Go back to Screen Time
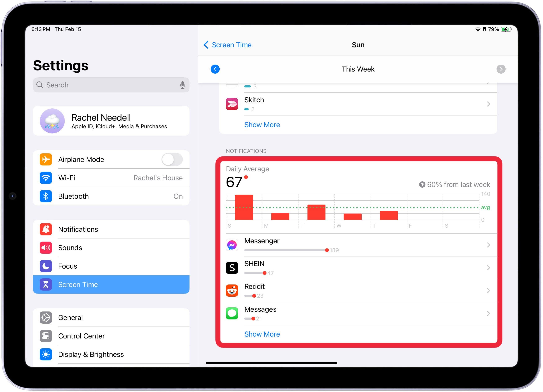This screenshot has height=392, width=543. pos(227,45)
